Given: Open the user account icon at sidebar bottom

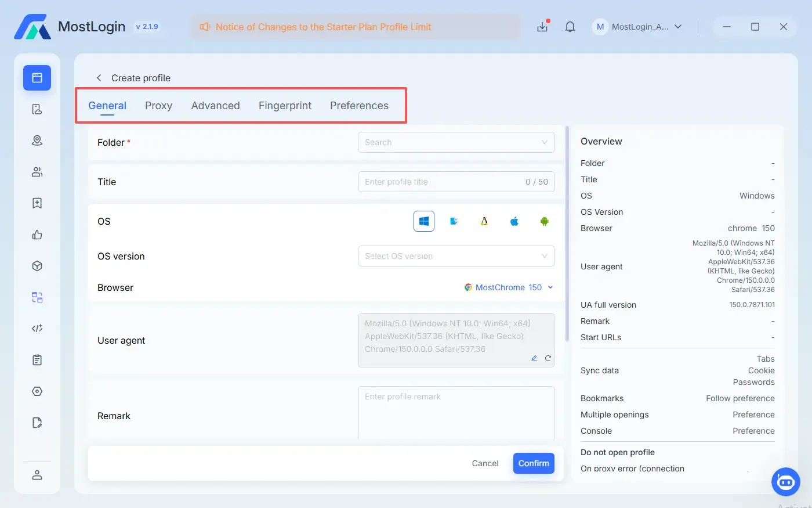Looking at the screenshot, I should click(37, 475).
